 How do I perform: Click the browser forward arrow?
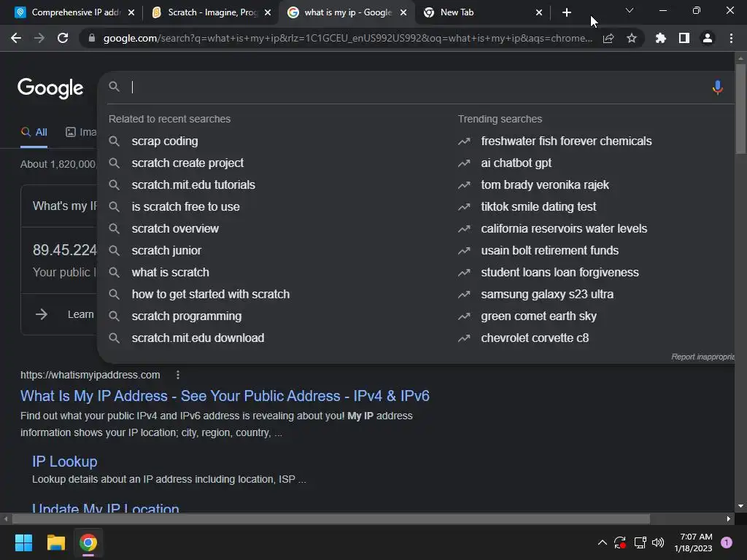pyautogui.click(x=39, y=38)
